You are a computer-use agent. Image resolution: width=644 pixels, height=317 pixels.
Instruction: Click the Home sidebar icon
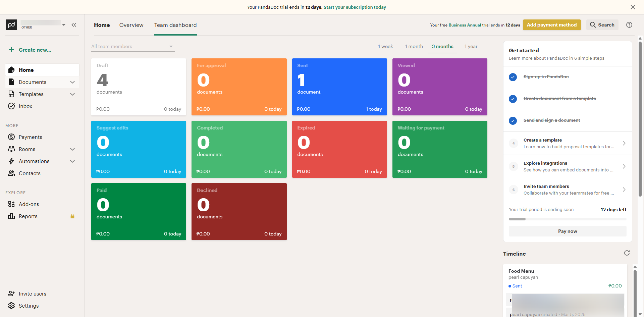click(x=11, y=70)
